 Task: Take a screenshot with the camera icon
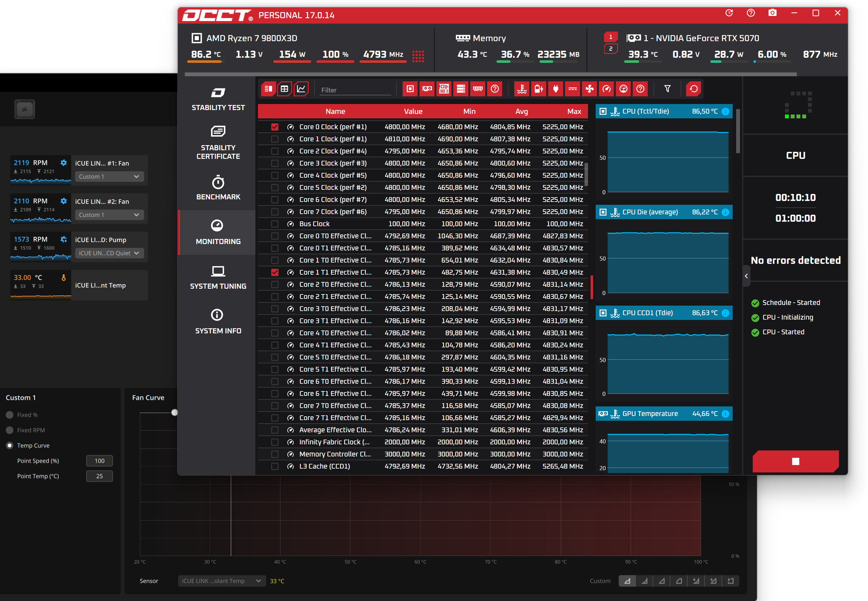pyautogui.click(x=772, y=13)
